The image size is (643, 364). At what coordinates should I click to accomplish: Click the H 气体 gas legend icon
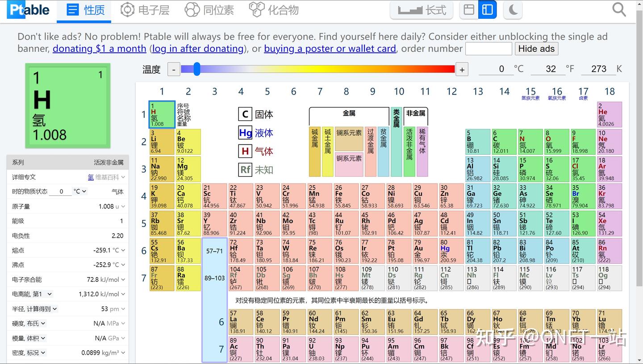245,151
